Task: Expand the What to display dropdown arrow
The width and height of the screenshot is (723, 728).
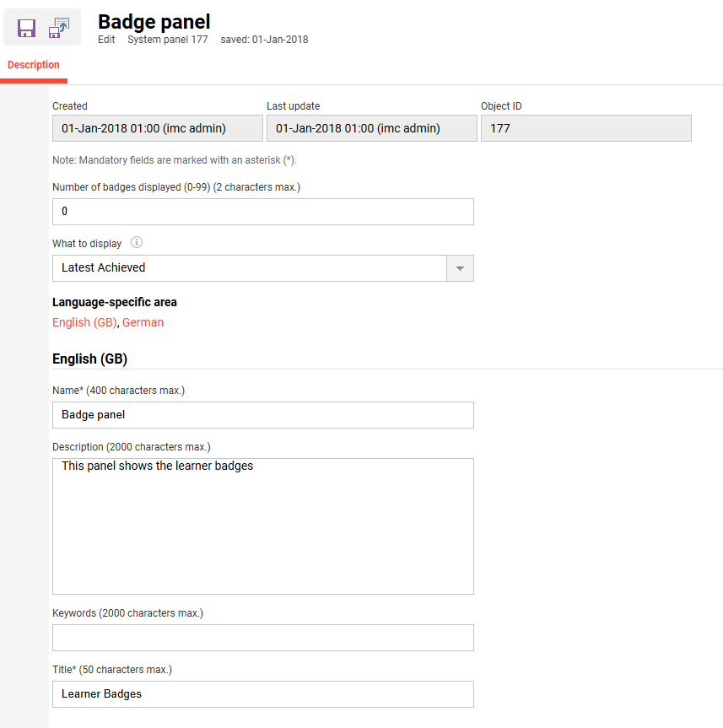Action: point(460,268)
